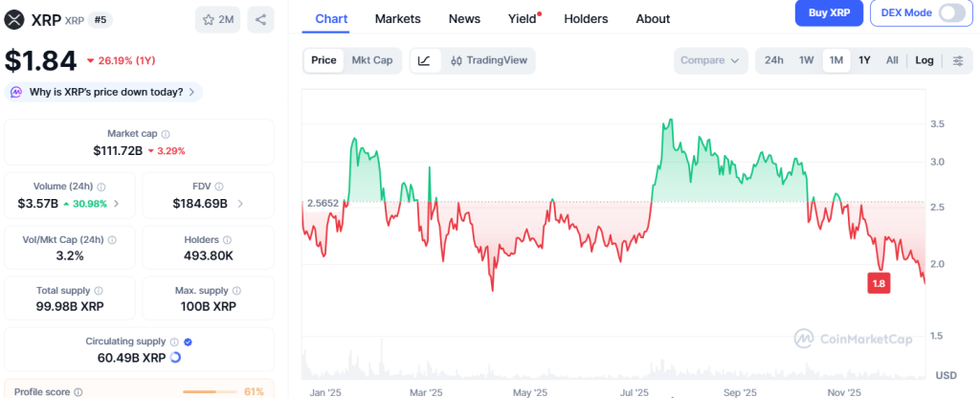
Task: Open "Why is XRP's price down today?"
Action: [x=103, y=92]
